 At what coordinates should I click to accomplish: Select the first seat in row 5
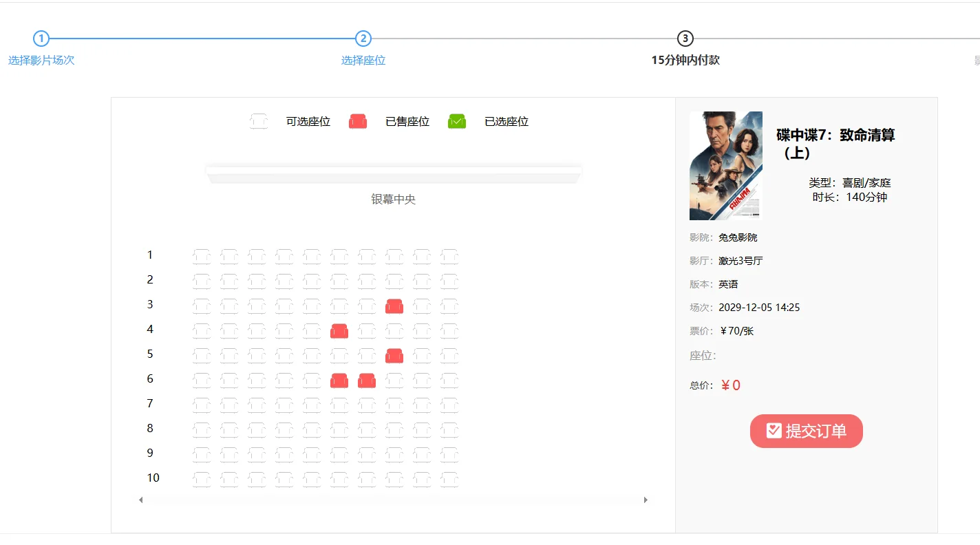click(x=202, y=354)
